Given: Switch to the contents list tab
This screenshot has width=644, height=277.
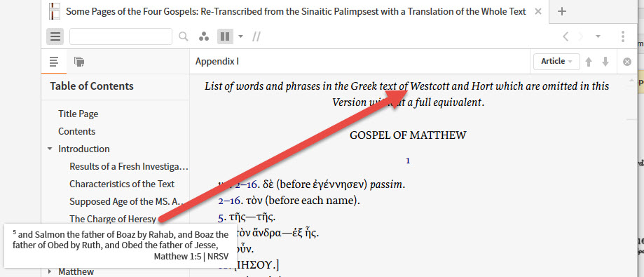Looking at the screenshot, I should coord(53,62).
